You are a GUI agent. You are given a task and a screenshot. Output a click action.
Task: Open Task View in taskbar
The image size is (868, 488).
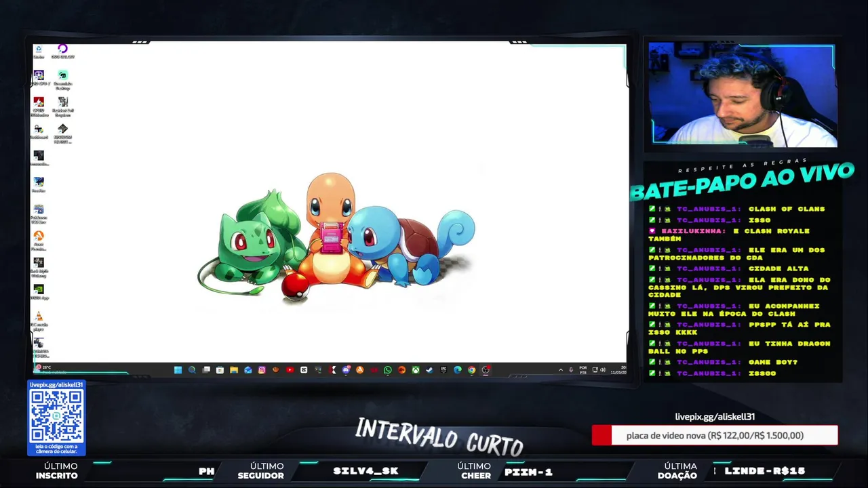click(x=206, y=370)
